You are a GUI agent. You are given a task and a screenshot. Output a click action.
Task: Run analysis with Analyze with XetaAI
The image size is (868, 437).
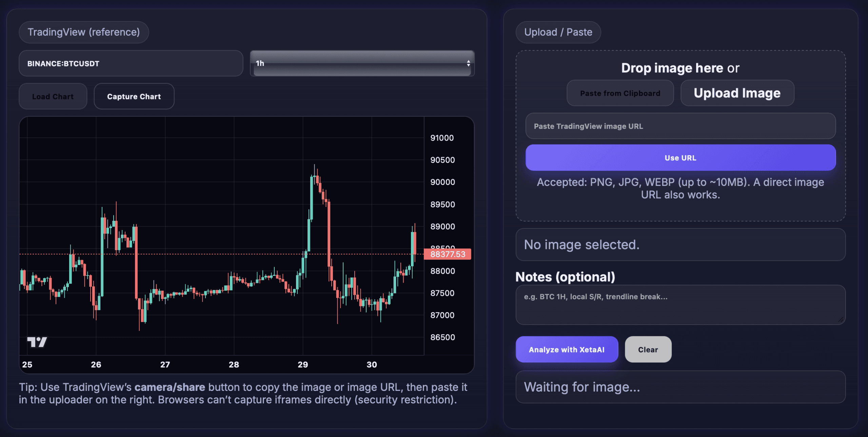click(567, 349)
